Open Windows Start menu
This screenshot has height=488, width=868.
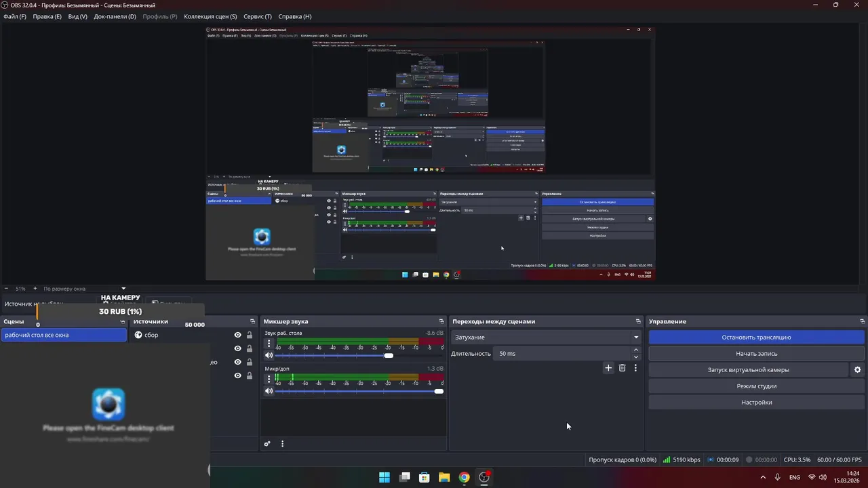[384, 477]
